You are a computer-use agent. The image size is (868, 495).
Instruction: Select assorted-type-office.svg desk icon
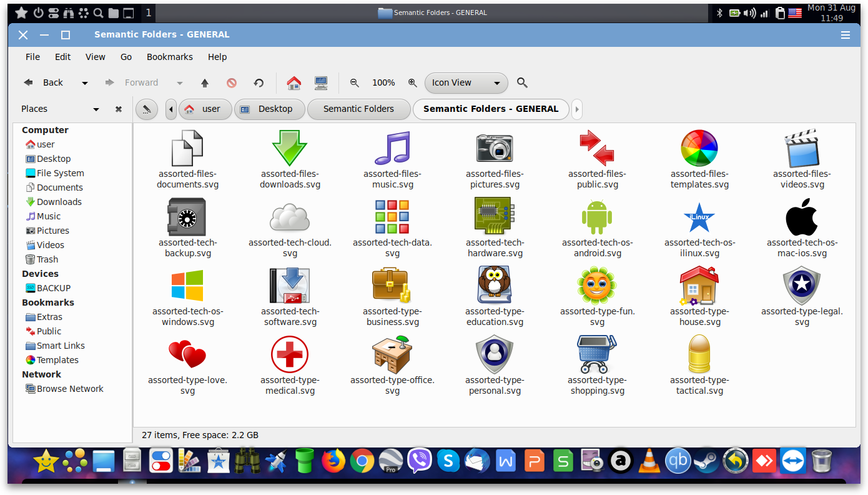click(x=392, y=354)
